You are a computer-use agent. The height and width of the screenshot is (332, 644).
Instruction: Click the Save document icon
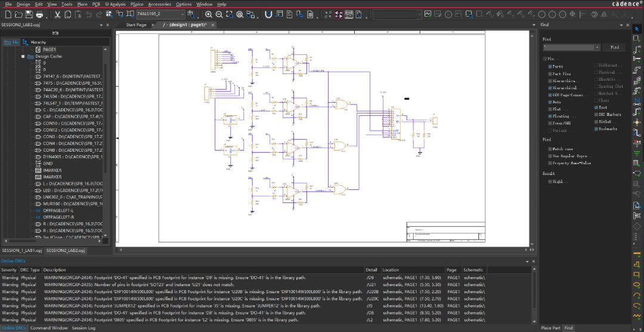click(29, 14)
